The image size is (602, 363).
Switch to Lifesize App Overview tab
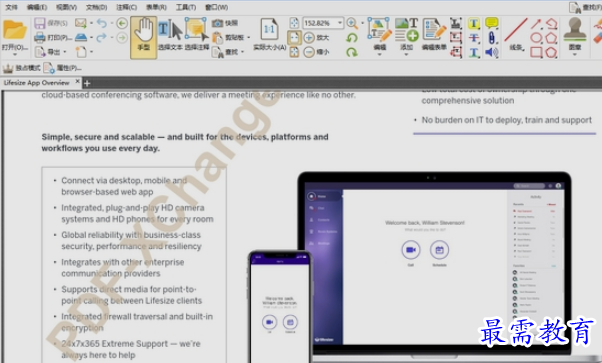[x=36, y=83]
